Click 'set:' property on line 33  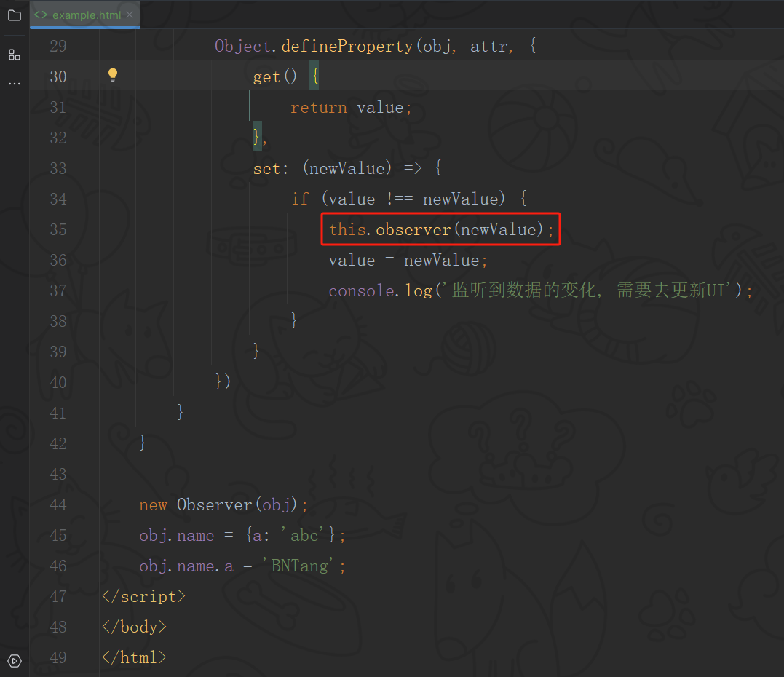tap(271, 168)
